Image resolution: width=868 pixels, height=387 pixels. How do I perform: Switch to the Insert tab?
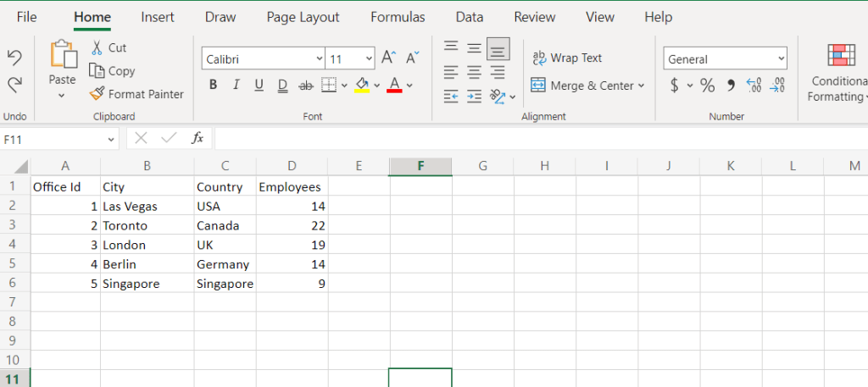tap(158, 17)
